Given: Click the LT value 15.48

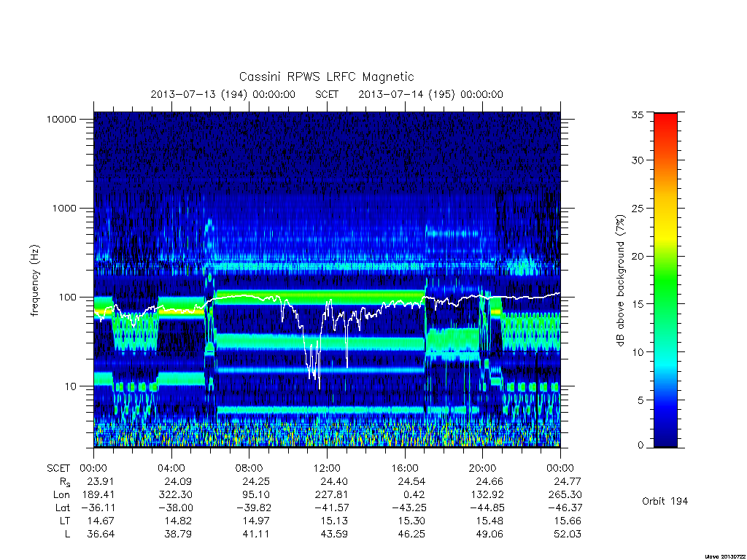Looking at the screenshot, I should 489,521.
